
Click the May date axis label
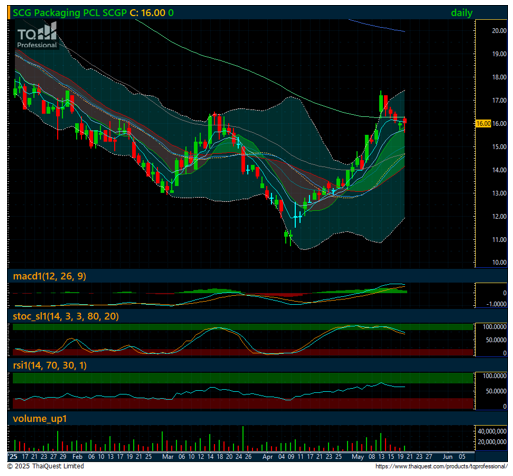pos(358,457)
